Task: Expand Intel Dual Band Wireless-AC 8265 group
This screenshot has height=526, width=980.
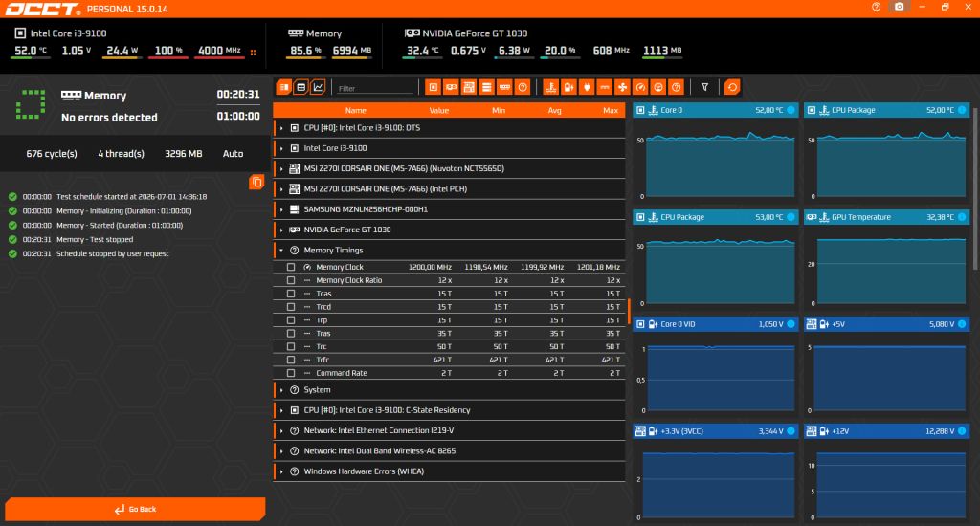Action: [x=281, y=451]
